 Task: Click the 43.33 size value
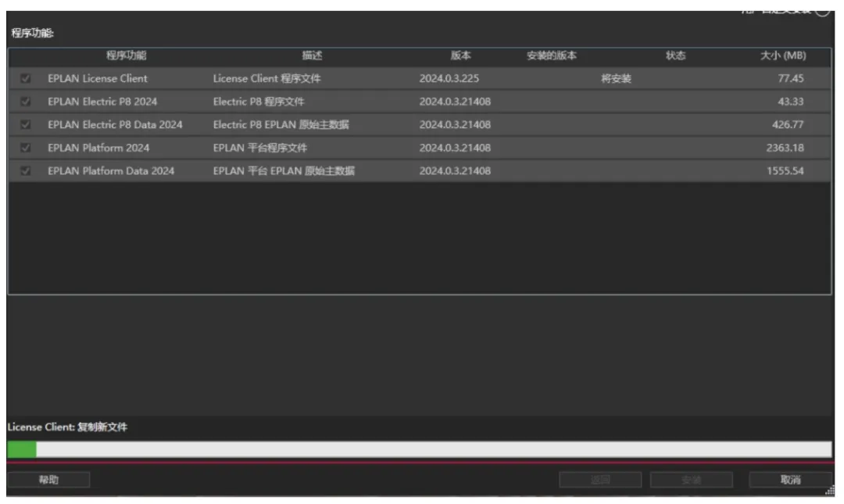click(791, 102)
